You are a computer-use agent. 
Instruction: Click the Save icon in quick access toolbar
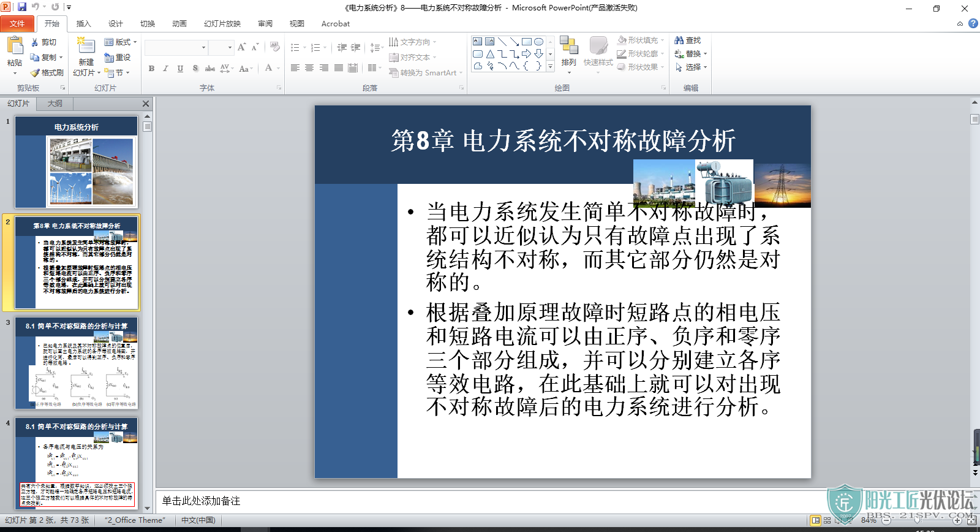click(22, 7)
